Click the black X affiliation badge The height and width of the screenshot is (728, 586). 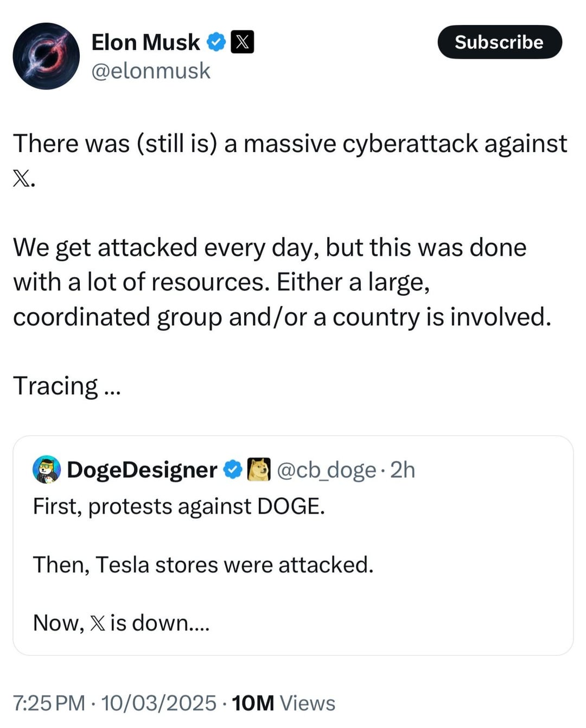(242, 42)
